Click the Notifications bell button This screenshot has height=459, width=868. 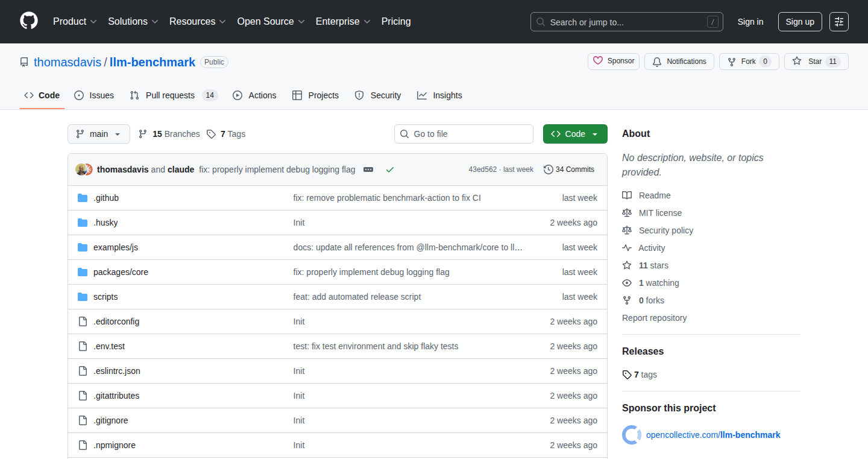[679, 62]
